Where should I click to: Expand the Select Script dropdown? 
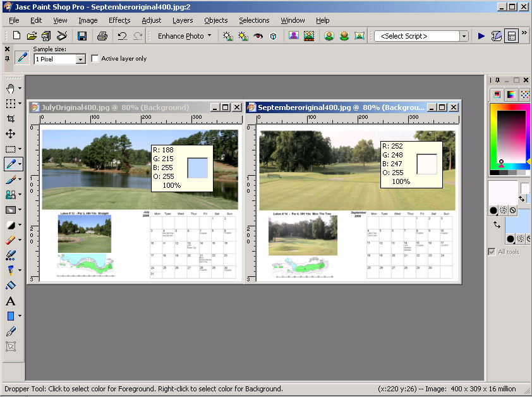click(x=464, y=36)
